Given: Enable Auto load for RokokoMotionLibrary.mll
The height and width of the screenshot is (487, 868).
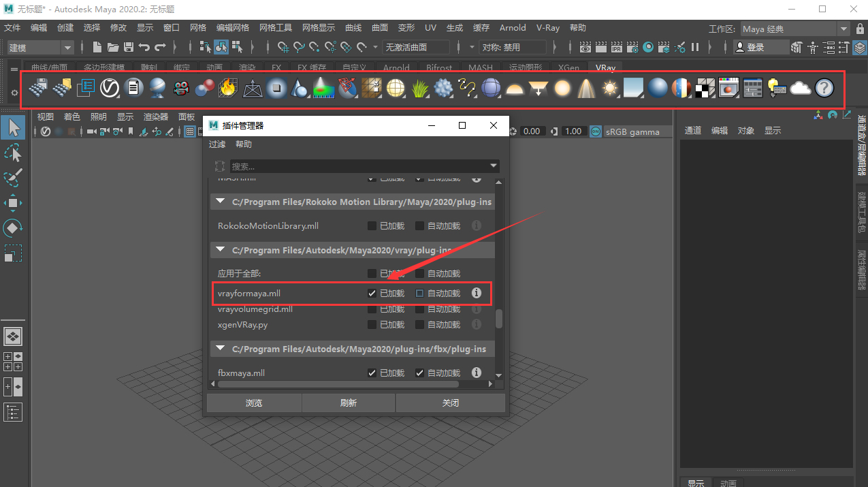Looking at the screenshot, I should coord(419,225).
